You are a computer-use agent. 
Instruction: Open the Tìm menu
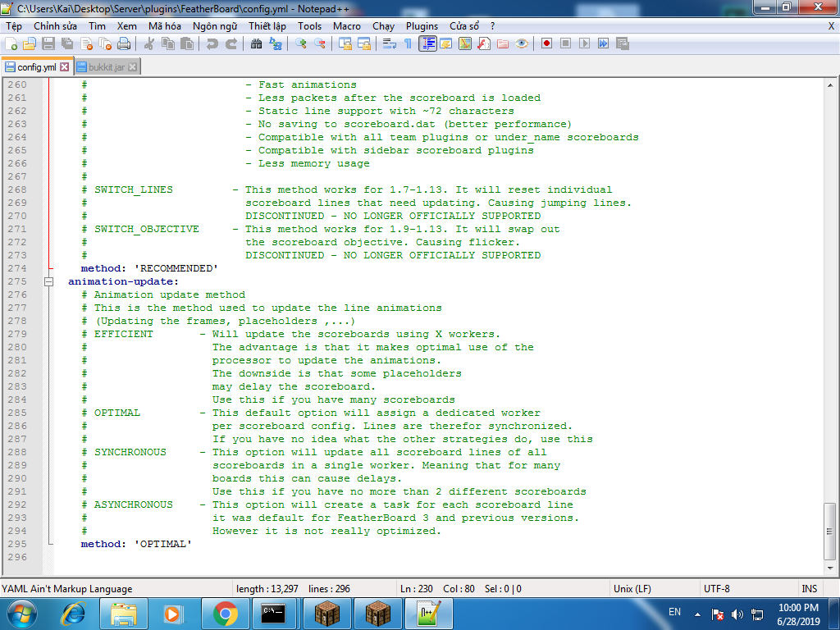(97, 26)
